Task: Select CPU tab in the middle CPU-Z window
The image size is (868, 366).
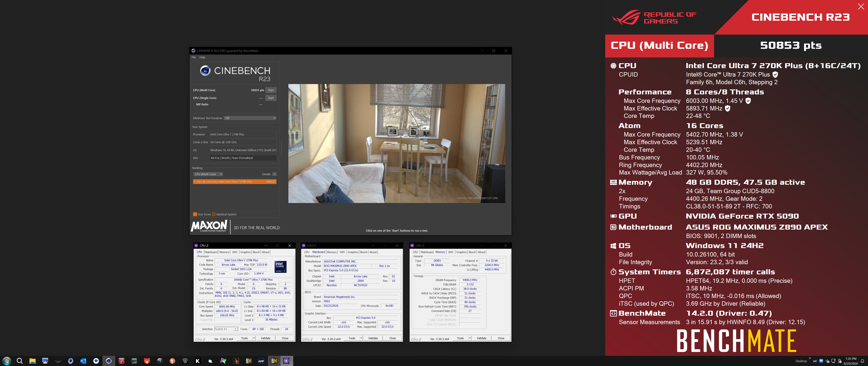Action: [307, 252]
